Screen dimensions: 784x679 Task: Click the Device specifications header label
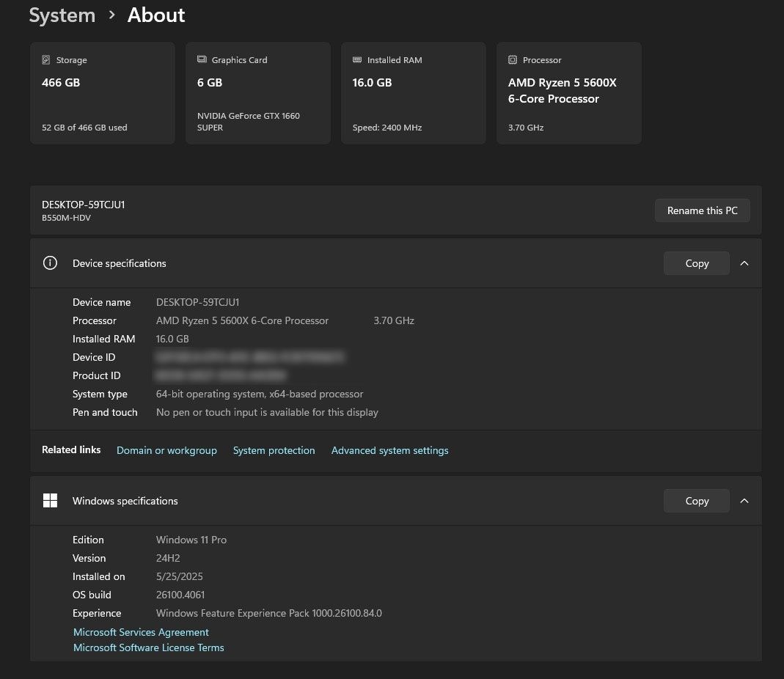coord(119,263)
